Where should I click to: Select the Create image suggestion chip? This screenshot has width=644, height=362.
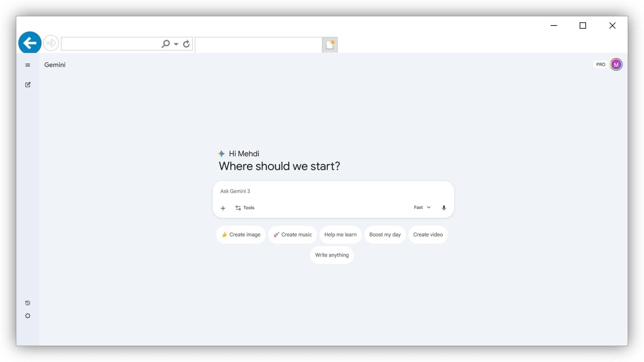(241, 235)
